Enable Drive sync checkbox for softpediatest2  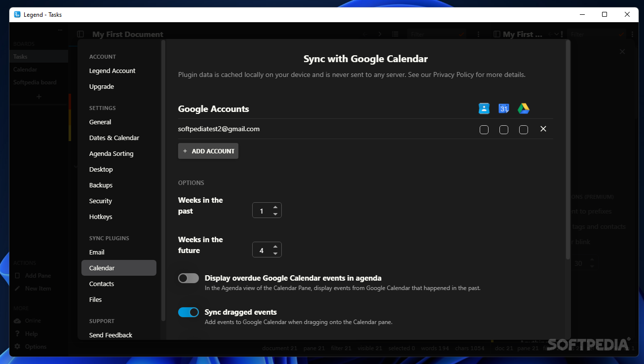(524, 130)
